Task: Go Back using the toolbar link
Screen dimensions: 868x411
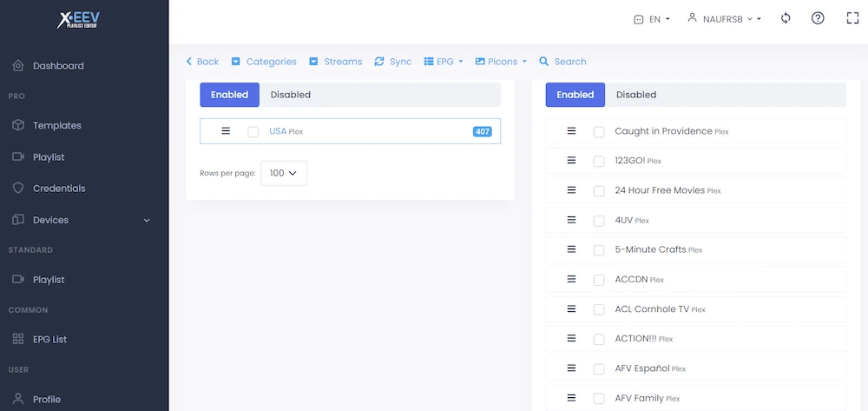Action: (x=202, y=62)
